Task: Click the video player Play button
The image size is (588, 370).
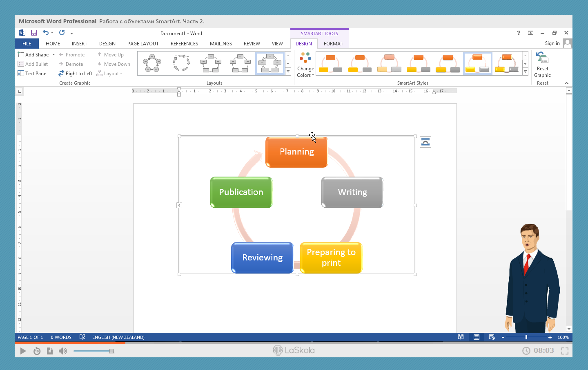Action: click(23, 351)
